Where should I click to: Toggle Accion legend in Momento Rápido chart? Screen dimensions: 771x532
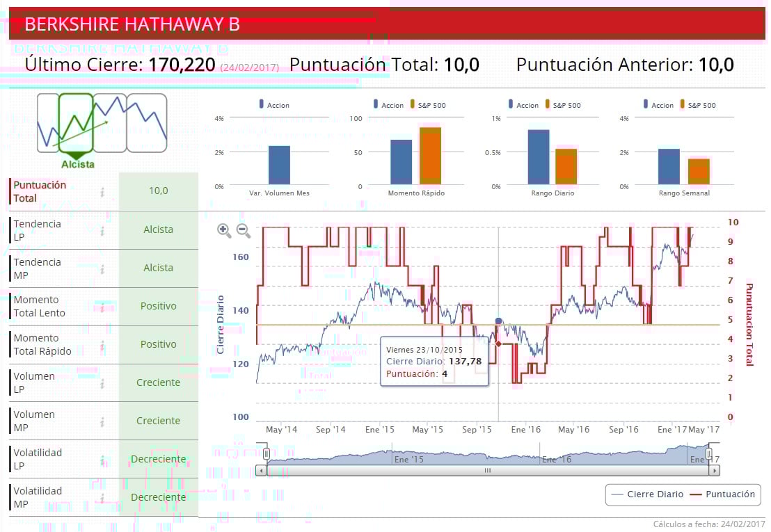pos(388,104)
